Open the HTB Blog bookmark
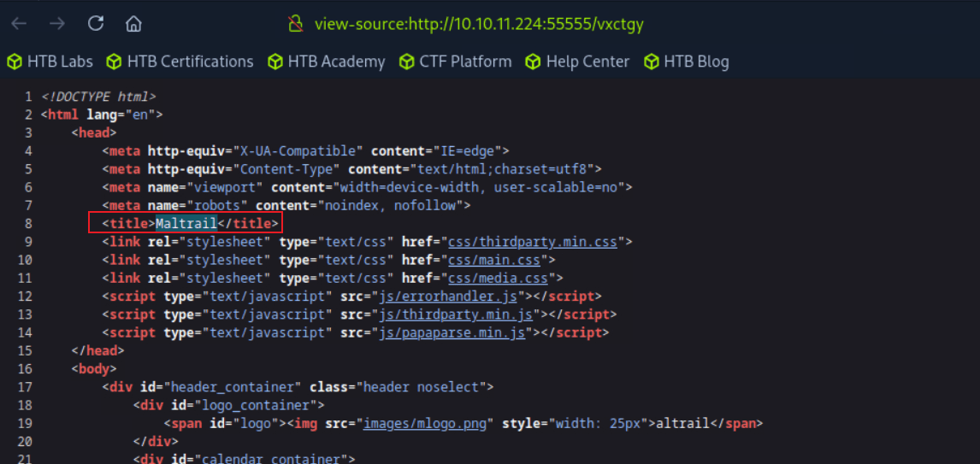 pyautogui.click(x=696, y=62)
